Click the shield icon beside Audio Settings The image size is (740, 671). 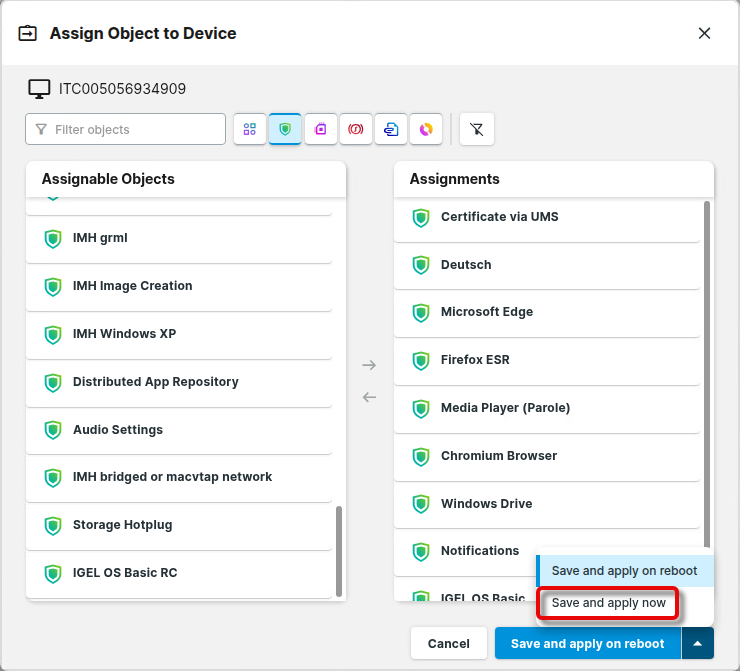coord(53,430)
